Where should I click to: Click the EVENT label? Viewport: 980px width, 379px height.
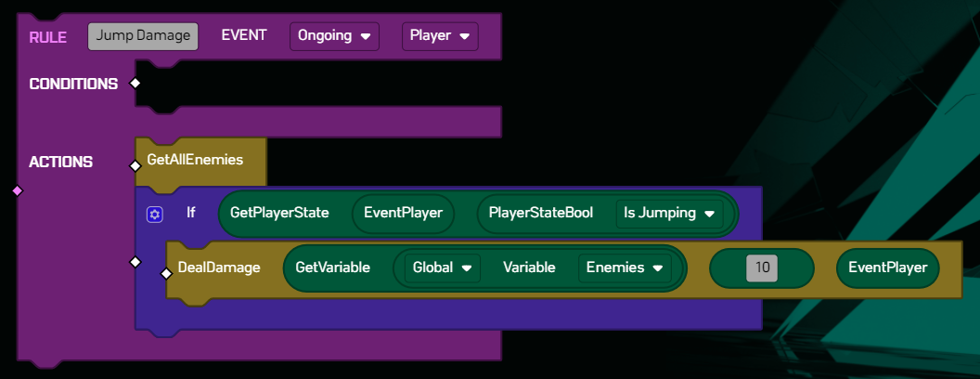pyautogui.click(x=244, y=35)
